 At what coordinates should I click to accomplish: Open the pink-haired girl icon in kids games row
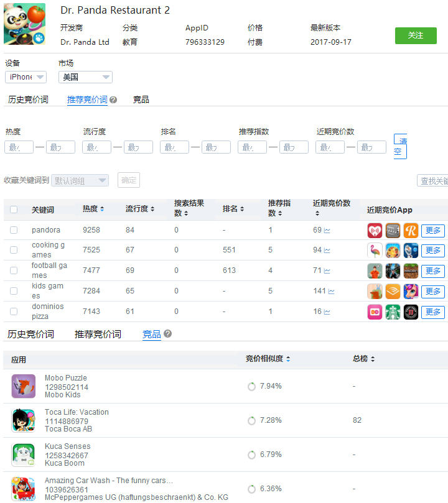[411, 291]
